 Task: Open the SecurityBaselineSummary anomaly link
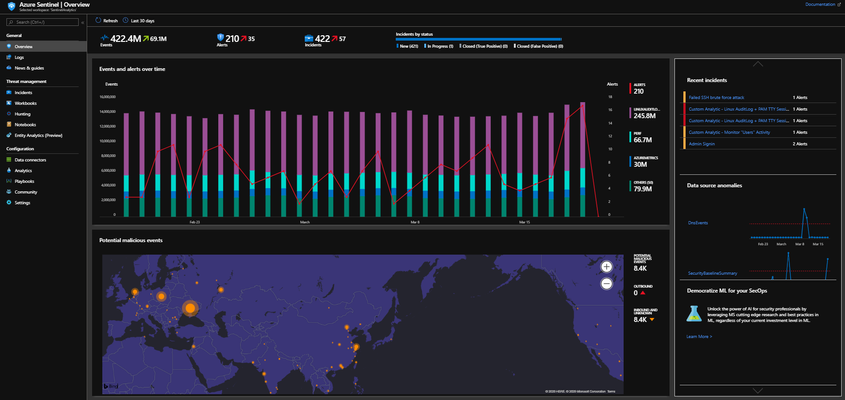[712, 273]
